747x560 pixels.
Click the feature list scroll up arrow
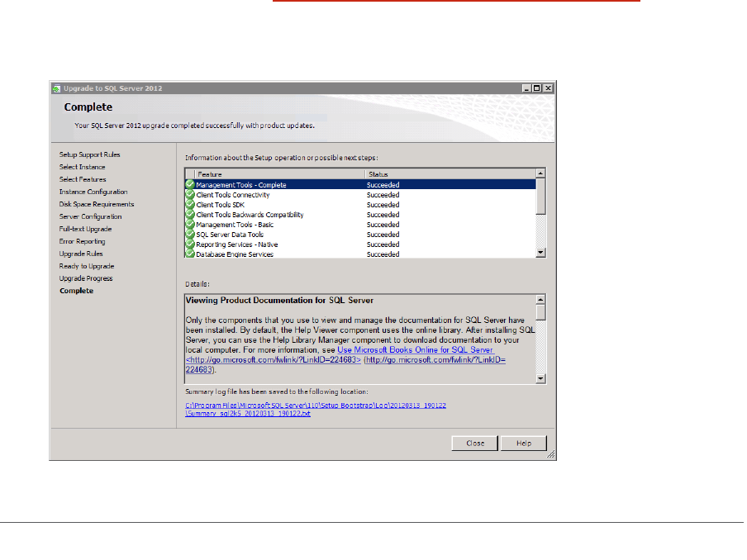(x=540, y=173)
